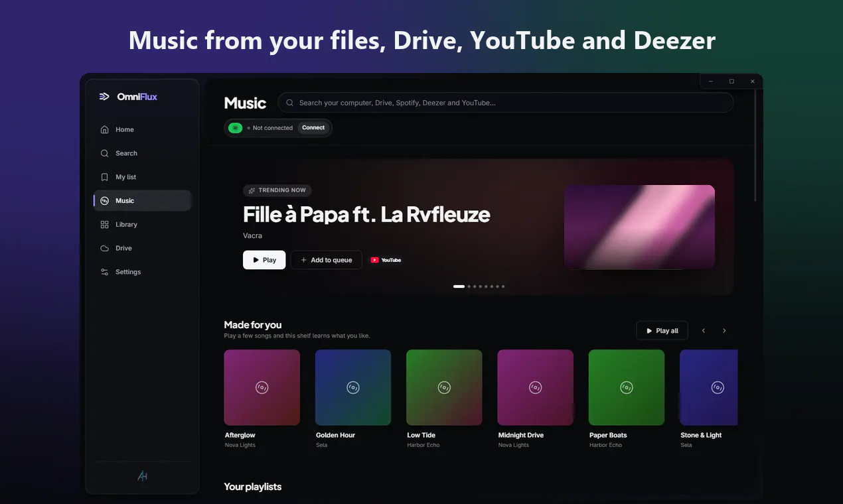
Task: Click the green Spotify badge icon
Action: coord(235,128)
